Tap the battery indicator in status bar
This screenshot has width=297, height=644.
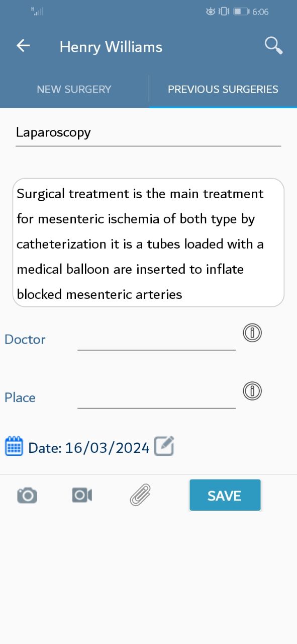(x=241, y=11)
